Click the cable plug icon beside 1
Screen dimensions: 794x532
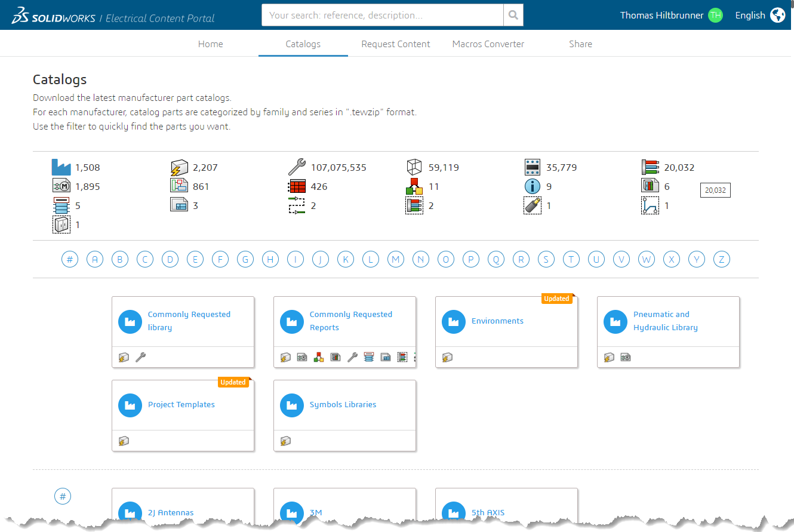tap(532, 205)
